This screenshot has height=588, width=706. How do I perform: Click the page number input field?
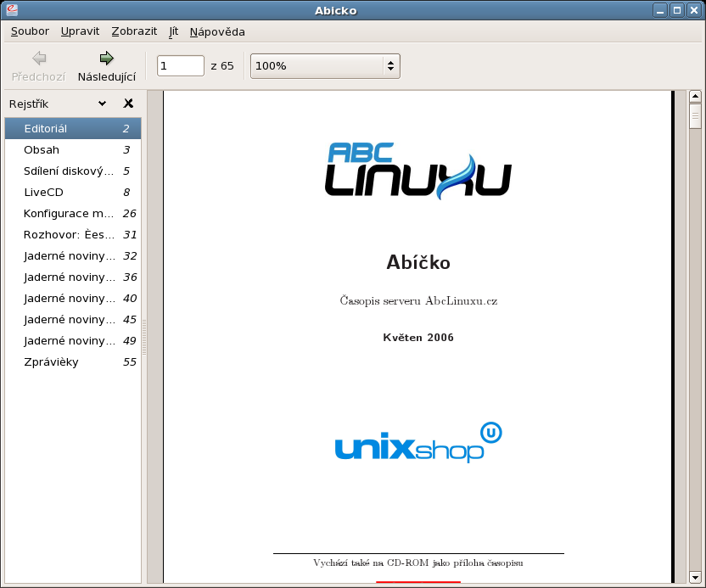pyautogui.click(x=180, y=65)
